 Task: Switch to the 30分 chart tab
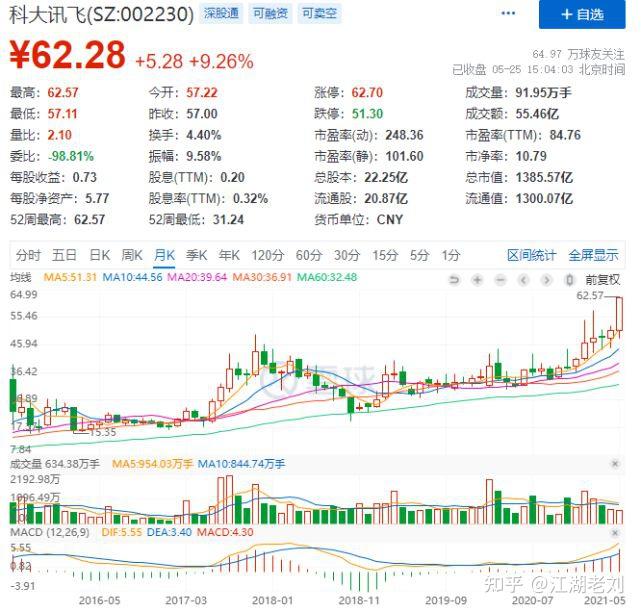[x=347, y=256]
